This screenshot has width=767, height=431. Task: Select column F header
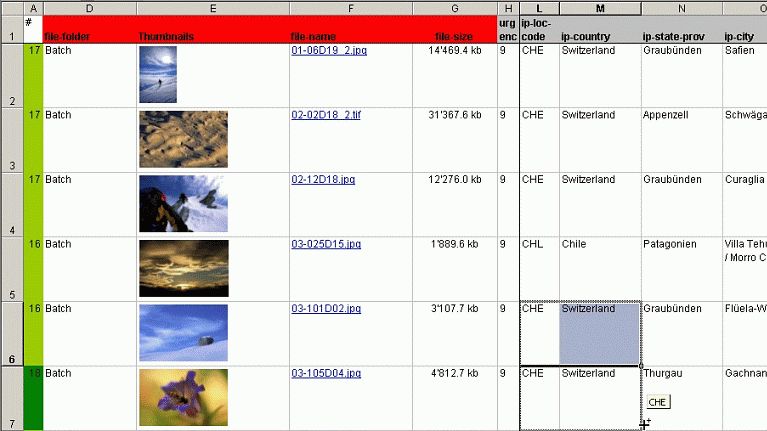[350, 8]
